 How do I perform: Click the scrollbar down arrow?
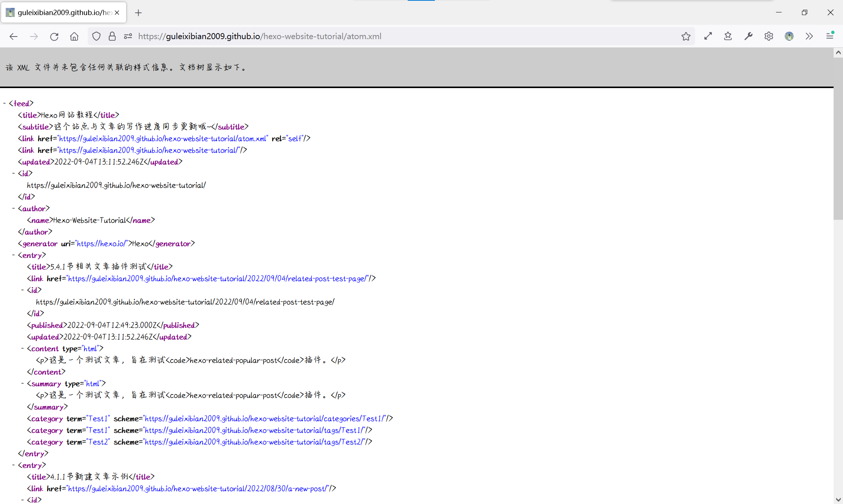click(838, 500)
